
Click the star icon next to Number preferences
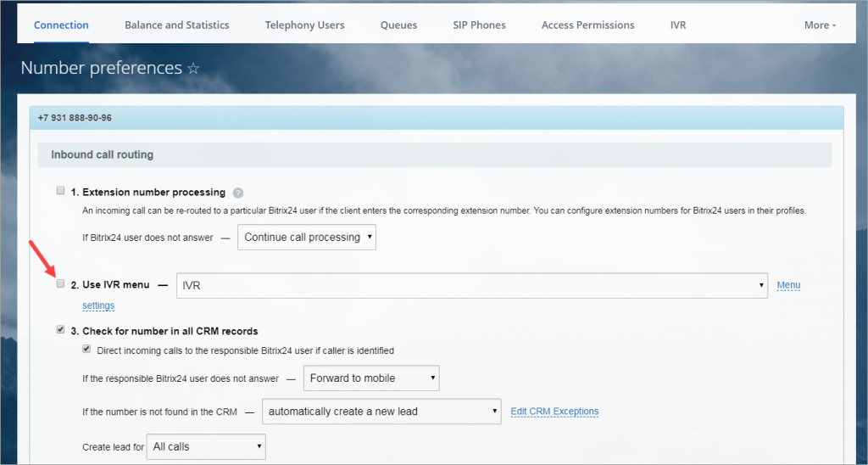(193, 68)
